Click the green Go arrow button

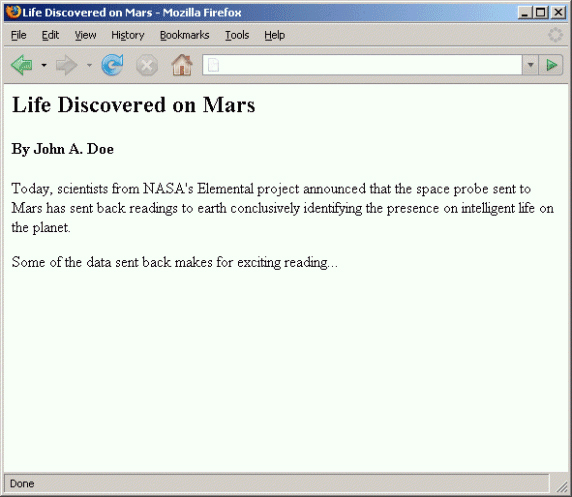tap(552, 65)
